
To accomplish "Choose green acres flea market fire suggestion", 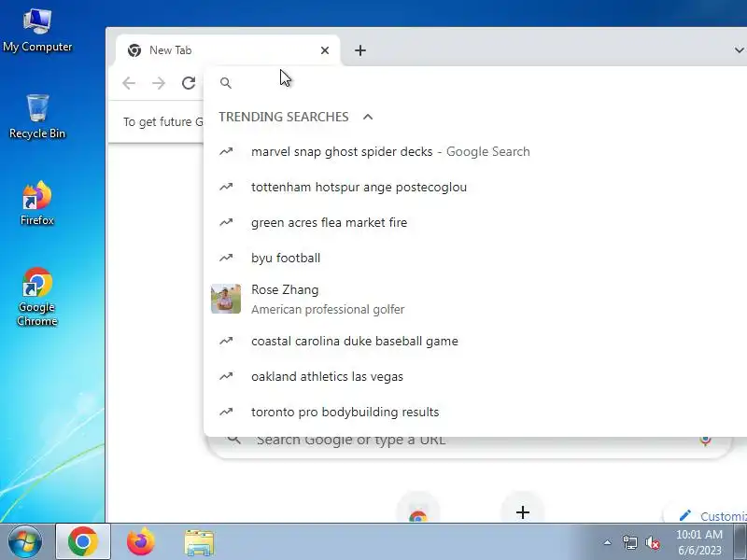I will pyautogui.click(x=475, y=222).
